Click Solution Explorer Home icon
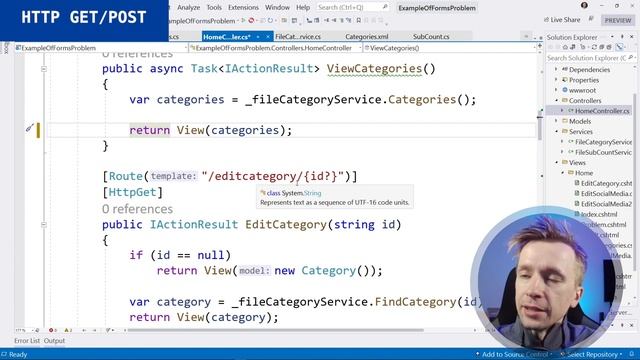Viewport: 640px width, 360px height. coord(565,47)
